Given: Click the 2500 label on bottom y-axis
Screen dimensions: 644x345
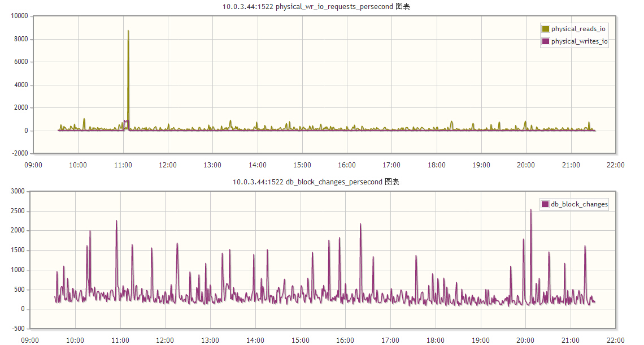Looking at the screenshot, I should click(18, 211).
